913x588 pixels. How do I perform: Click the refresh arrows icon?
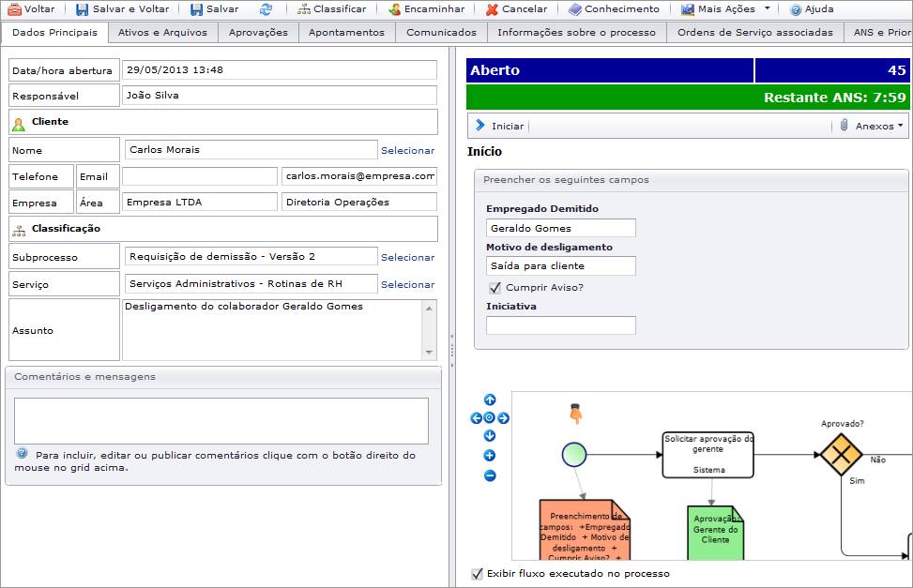tap(266, 9)
